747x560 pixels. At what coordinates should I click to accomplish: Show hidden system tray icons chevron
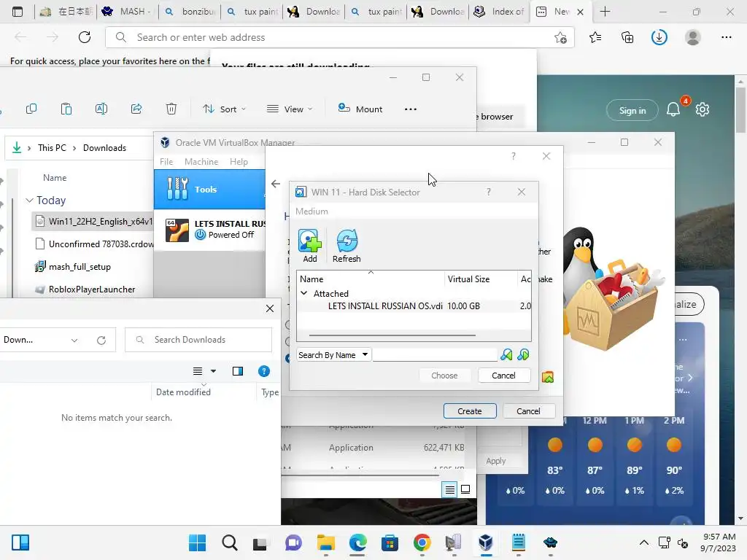pos(643,542)
